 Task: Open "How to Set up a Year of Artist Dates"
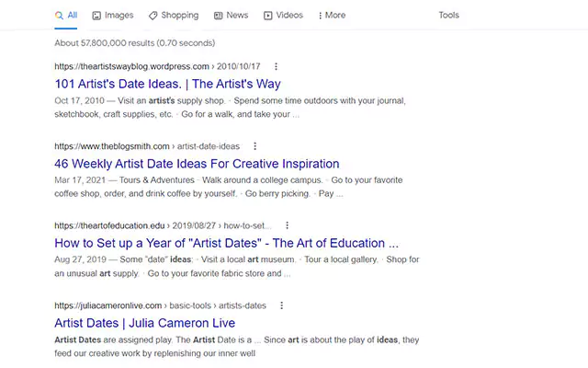pyautogui.click(x=226, y=244)
